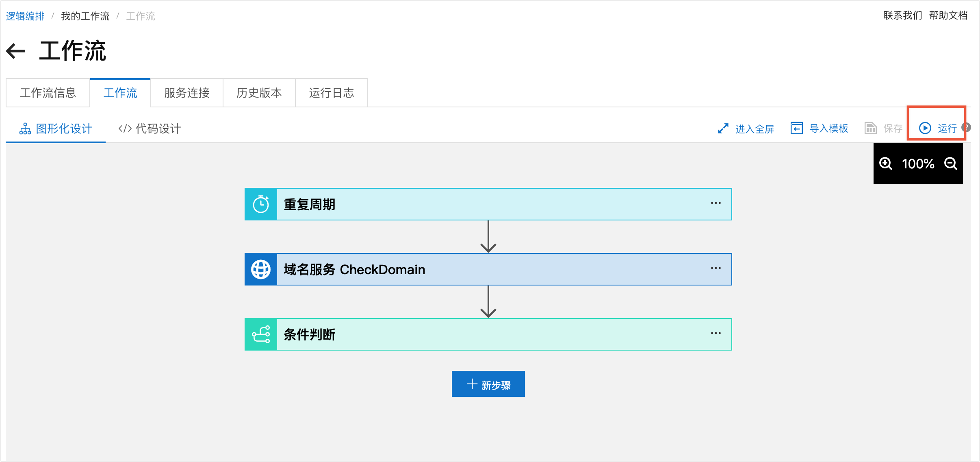The image size is (980, 462).
Task: Open 帮助文档 link
Action: pos(948,15)
